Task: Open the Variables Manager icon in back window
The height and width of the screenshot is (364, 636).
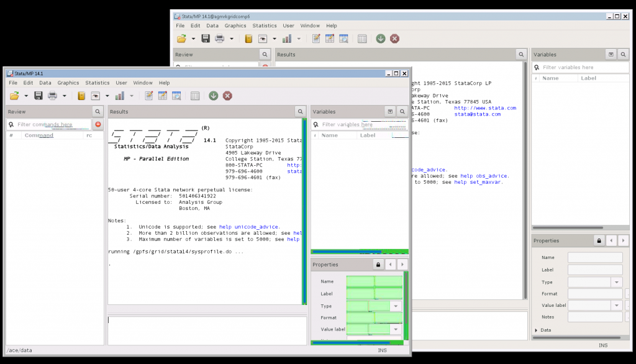Action: tap(362, 39)
